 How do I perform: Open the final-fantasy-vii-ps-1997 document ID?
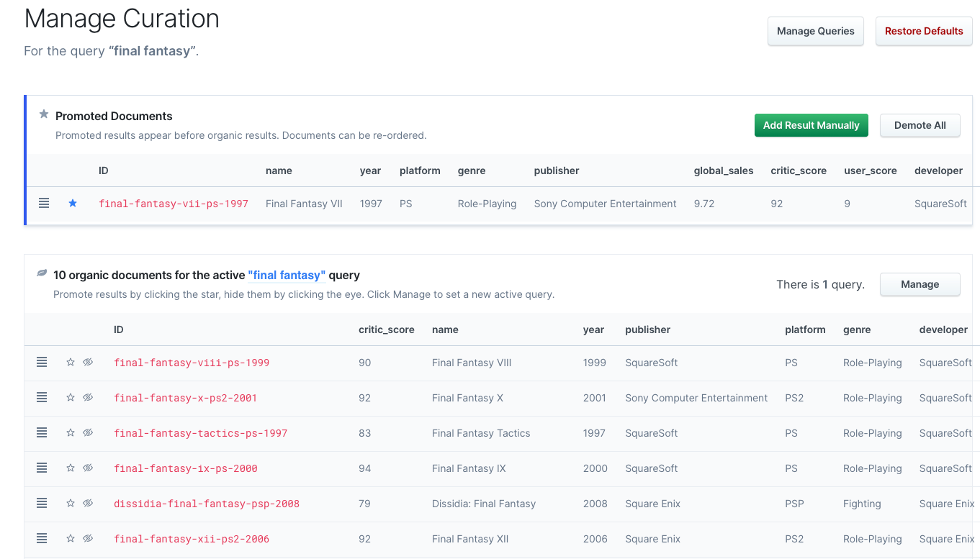174,204
